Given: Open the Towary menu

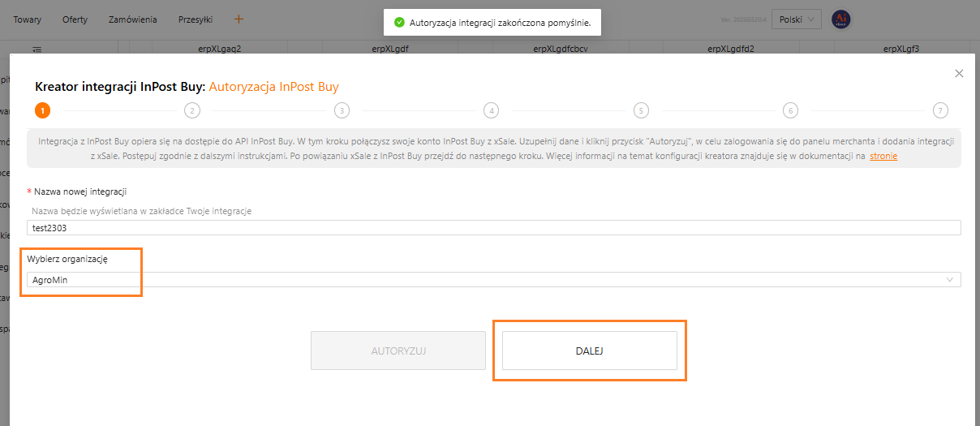Looking at the screenshot, I should click(x=27, y=19).
